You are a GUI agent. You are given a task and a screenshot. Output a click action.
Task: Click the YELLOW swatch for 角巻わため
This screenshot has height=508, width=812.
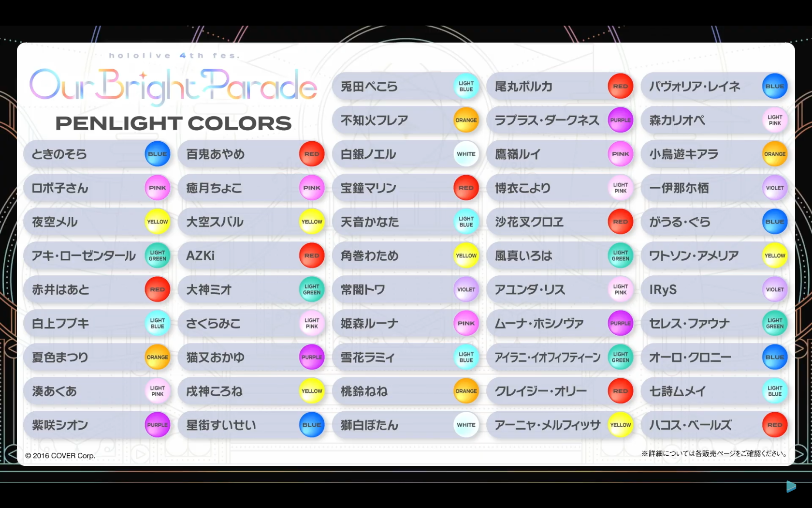click(x=466, y=255)
